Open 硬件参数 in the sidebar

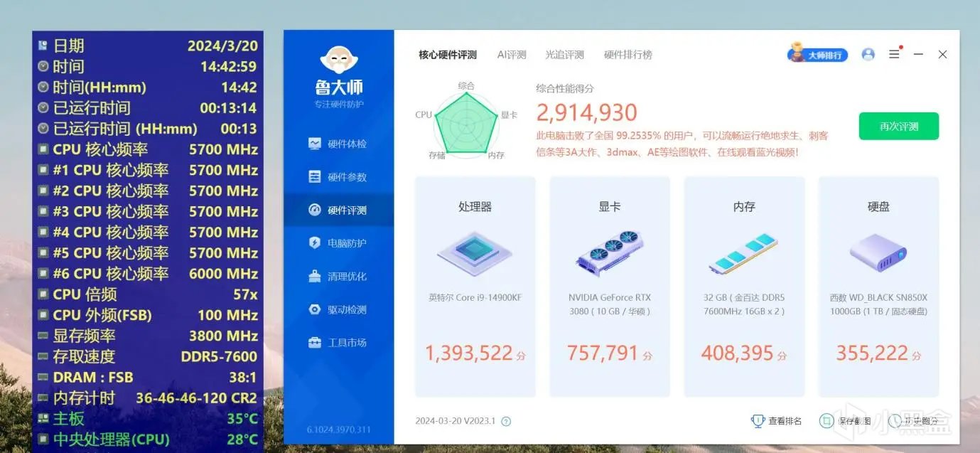click(338, 177)
